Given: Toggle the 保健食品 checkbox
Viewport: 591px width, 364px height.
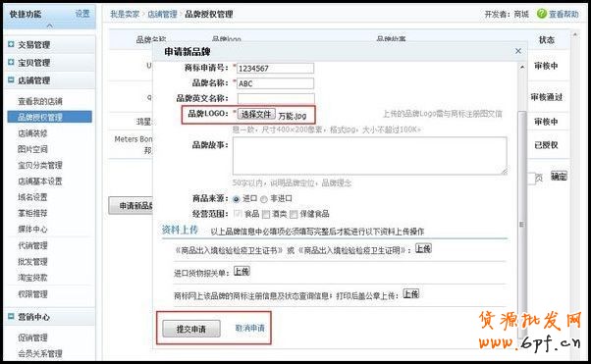Looking at the screenshot, I should coord(294,215).
